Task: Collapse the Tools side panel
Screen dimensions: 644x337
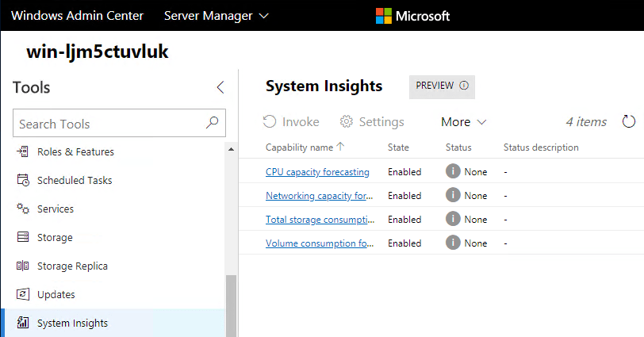Action: (220, 87)
